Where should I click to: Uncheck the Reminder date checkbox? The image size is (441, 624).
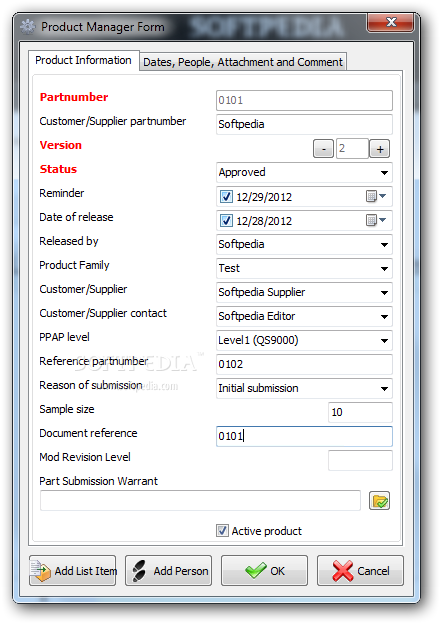click(226, 196)
